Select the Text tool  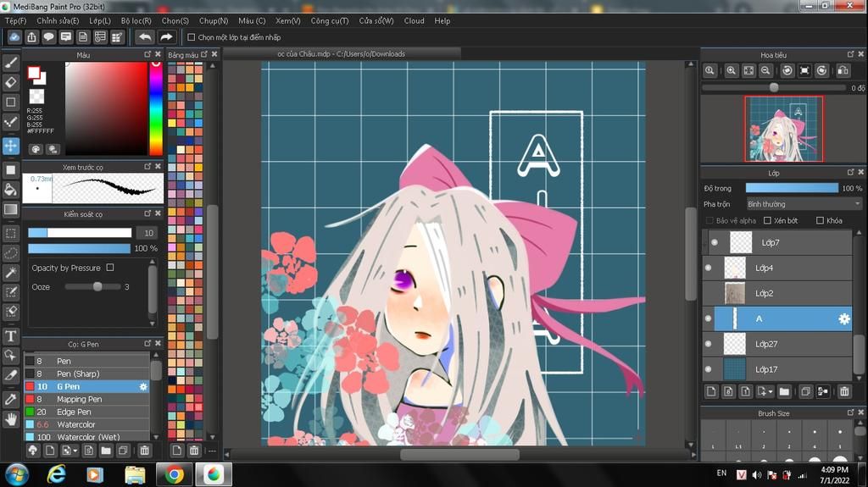click(10, 336)
